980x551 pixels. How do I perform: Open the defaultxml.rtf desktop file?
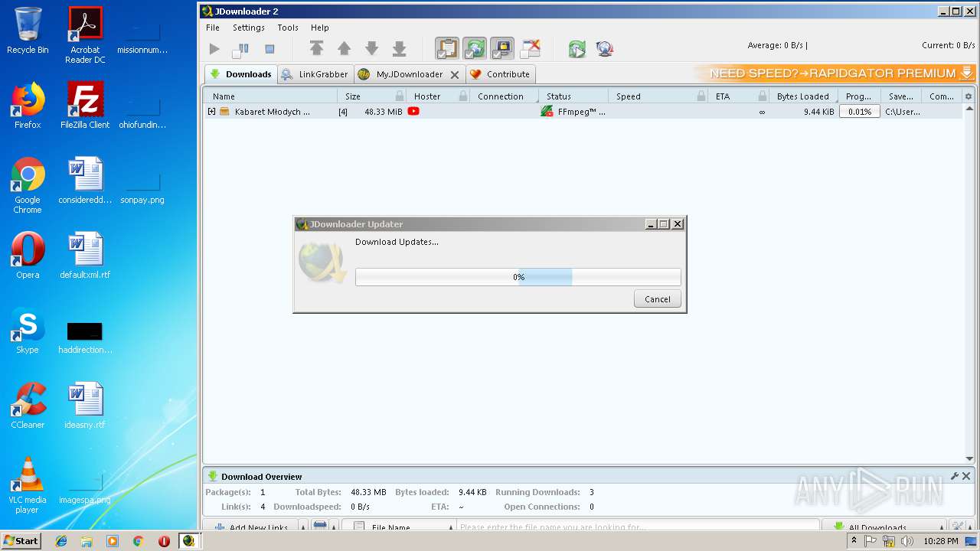pos(85,256)
